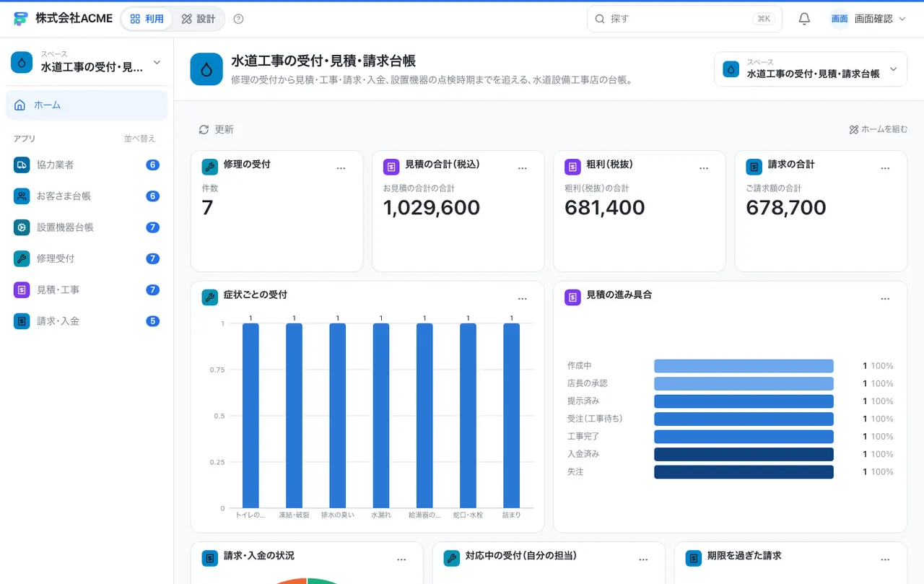Open the 修理の受付 card options menu
The height and width of the screenshot is (584, 924).
341,167
